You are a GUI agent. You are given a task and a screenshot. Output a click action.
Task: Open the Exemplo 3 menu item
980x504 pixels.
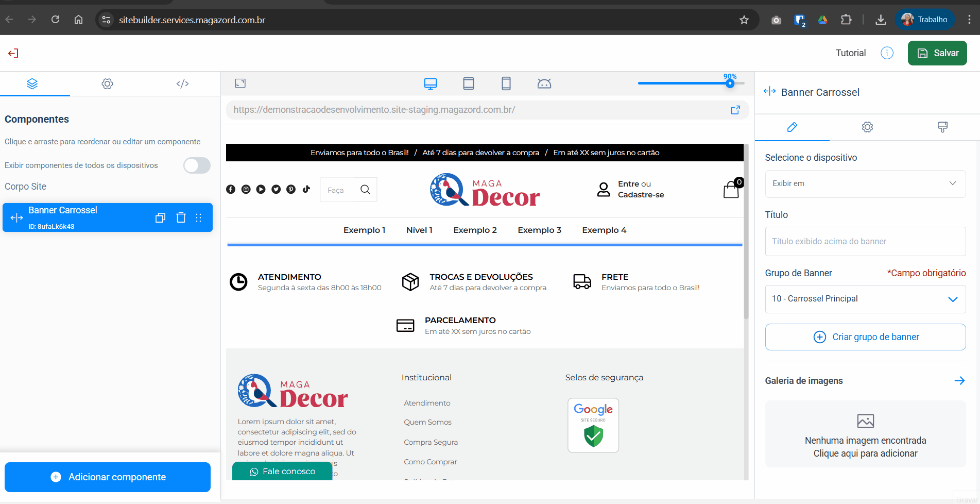(539, 230)
